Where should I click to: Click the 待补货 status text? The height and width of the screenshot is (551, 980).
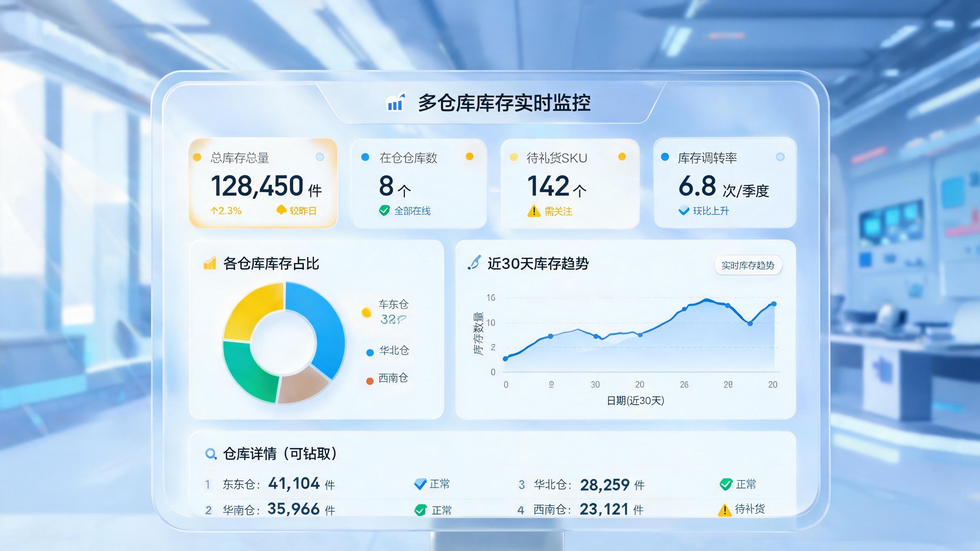pos(750,509)
